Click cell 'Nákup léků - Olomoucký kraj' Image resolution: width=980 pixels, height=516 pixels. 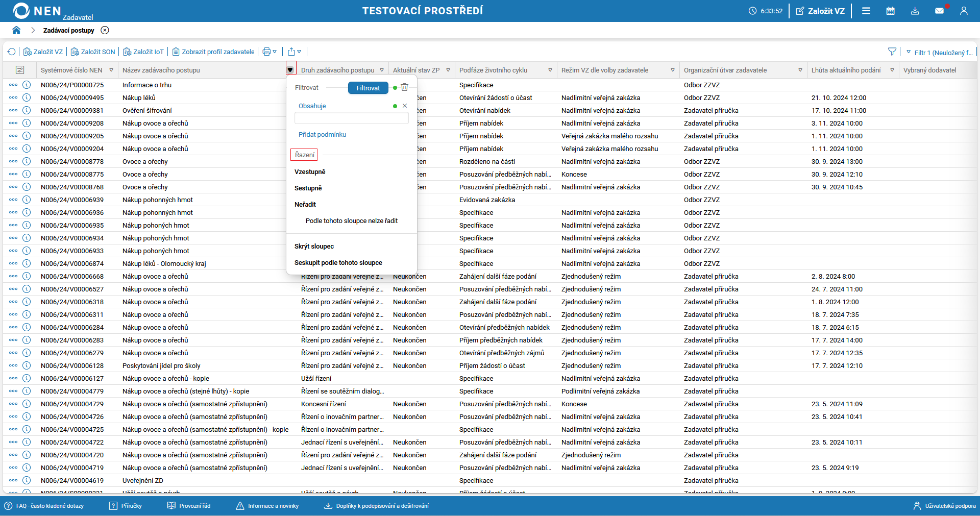coord(164,263)
